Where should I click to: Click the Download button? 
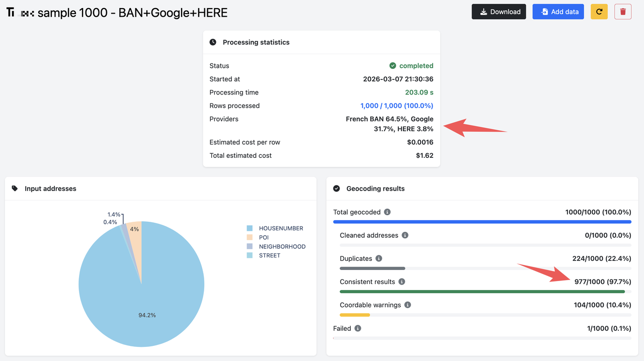click(499, 11)
